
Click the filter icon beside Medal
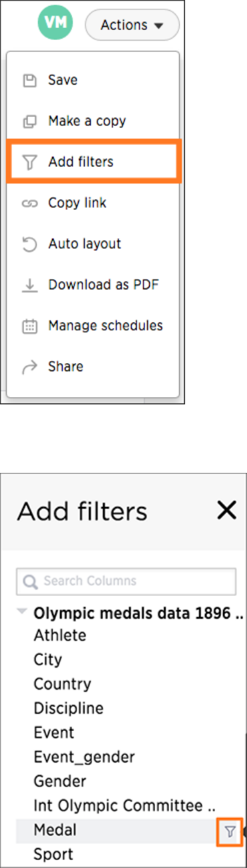click(230, 831)
